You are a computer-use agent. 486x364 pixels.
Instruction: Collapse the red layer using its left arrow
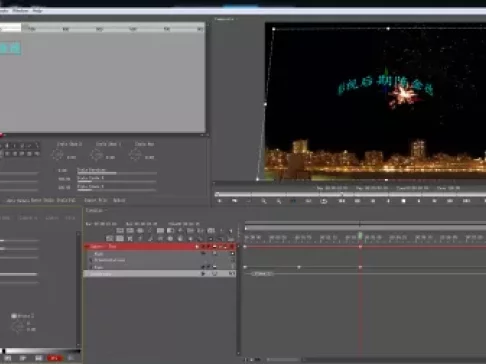tap(87, 247)
